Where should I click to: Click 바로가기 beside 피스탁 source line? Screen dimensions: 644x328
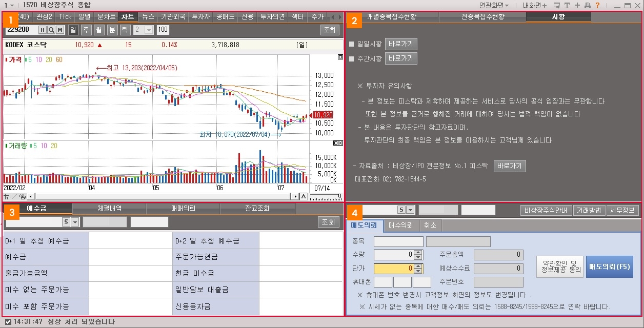[510, 166]
